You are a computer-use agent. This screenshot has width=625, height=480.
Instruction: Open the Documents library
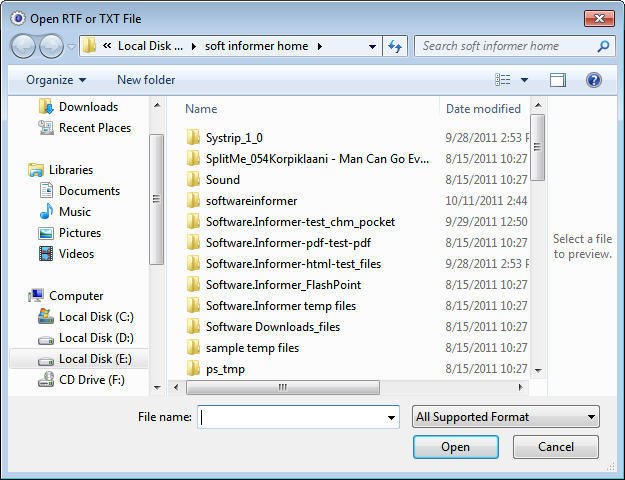pos(79,191)
